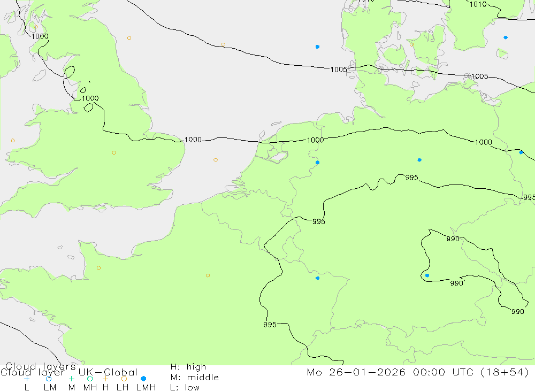Select the LH marker between England and Netherlands
Screen dimensions: 535x392
215,160
